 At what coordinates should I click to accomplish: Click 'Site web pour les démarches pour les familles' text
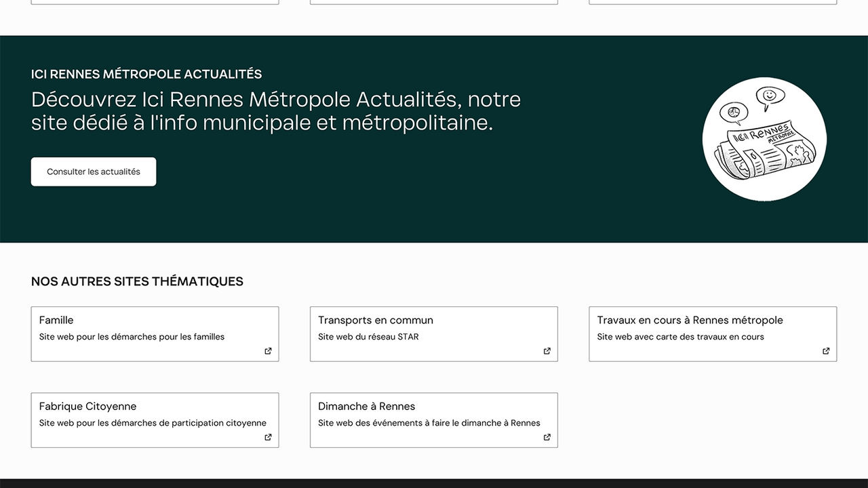pos(132,337)
